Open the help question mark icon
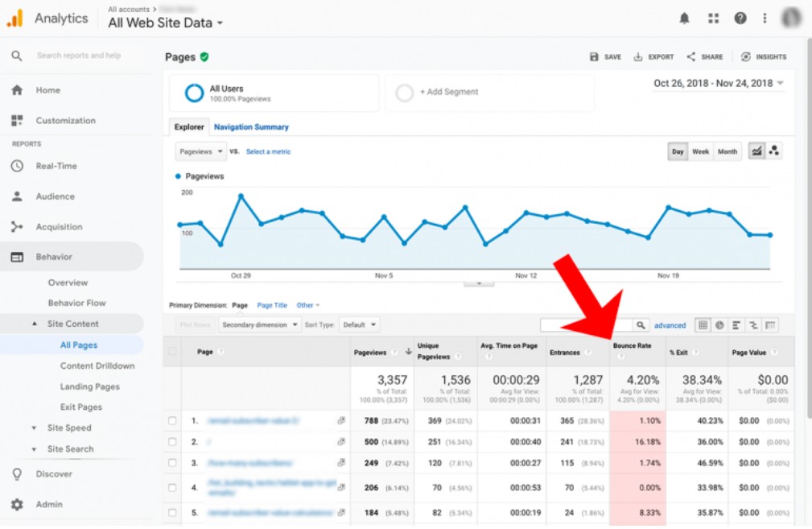The height and width of the screenshot is (529, 812). [x=740, y=19]
